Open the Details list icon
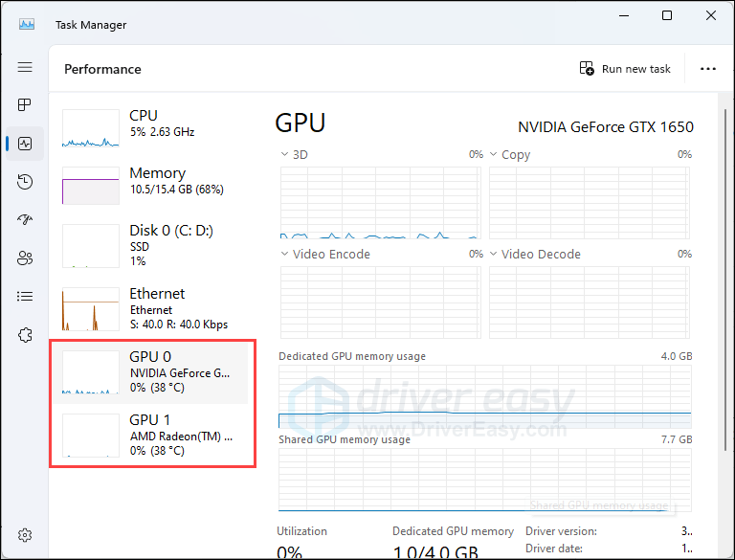This screenshot has height=560, width=735. (25, 297)
